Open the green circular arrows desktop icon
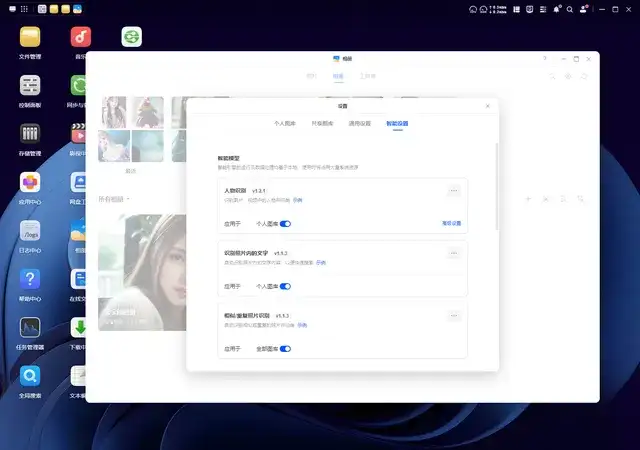640x450 pixels. click(131, 37)
